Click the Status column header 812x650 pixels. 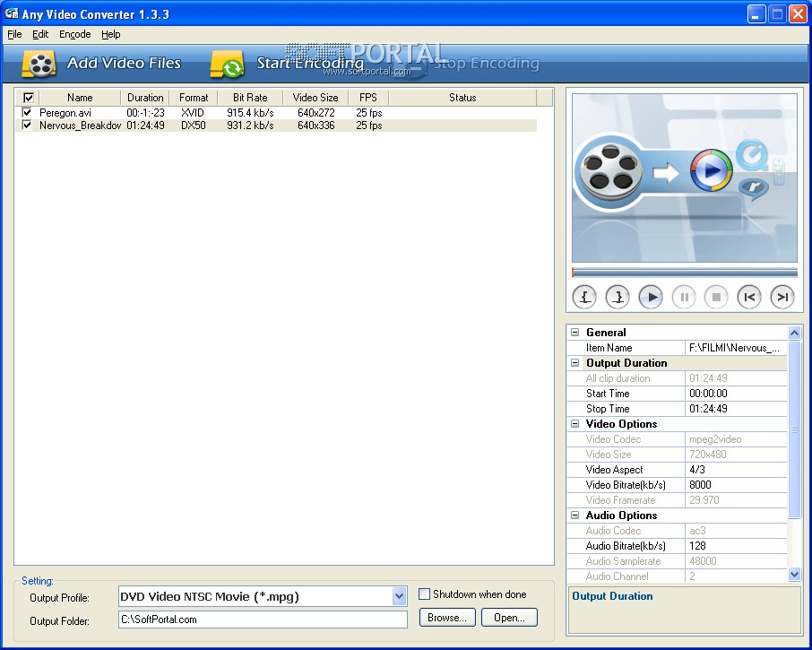pyautogui.click(x=462, y=98)
